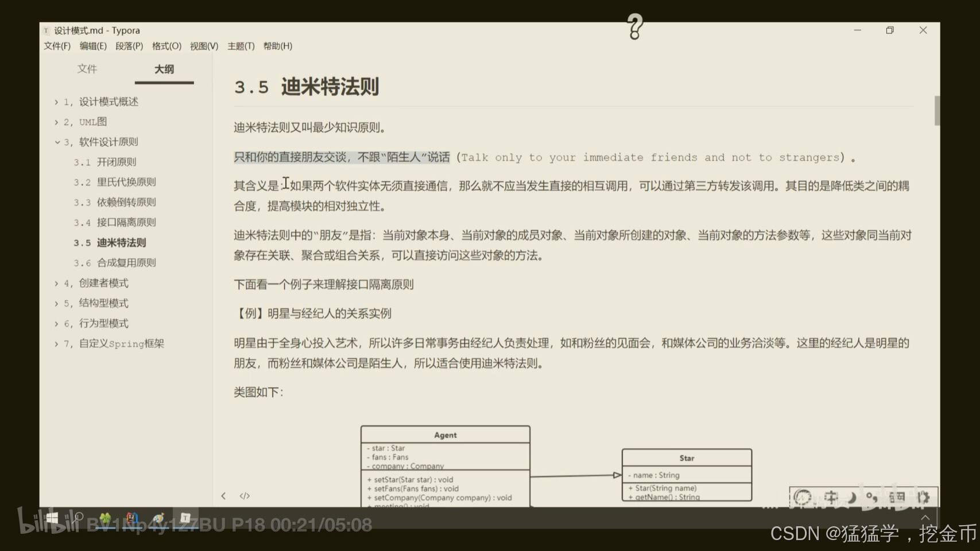Click the Typora title bar app icon
This screenshot has height=551, width=980.
[47, 30]
